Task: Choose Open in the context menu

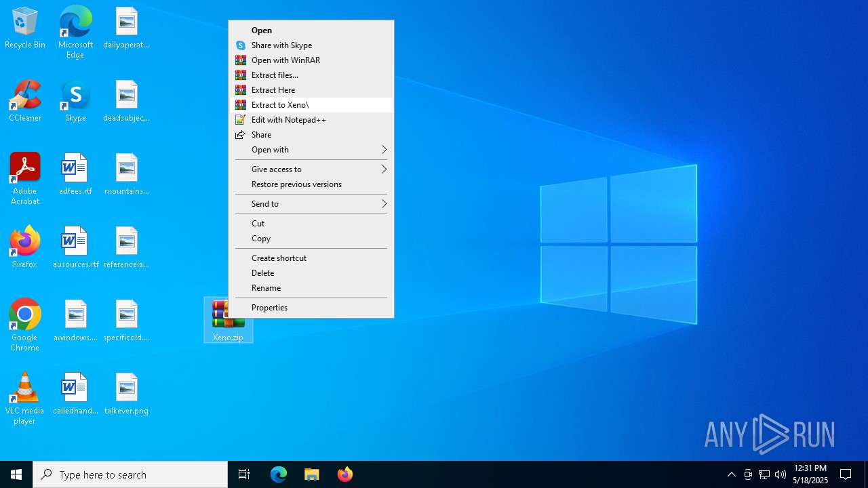Action: [x=311, y=30]
